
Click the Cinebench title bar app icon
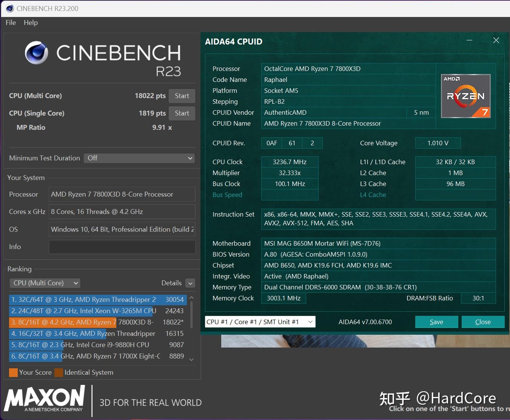click(10, 8)
